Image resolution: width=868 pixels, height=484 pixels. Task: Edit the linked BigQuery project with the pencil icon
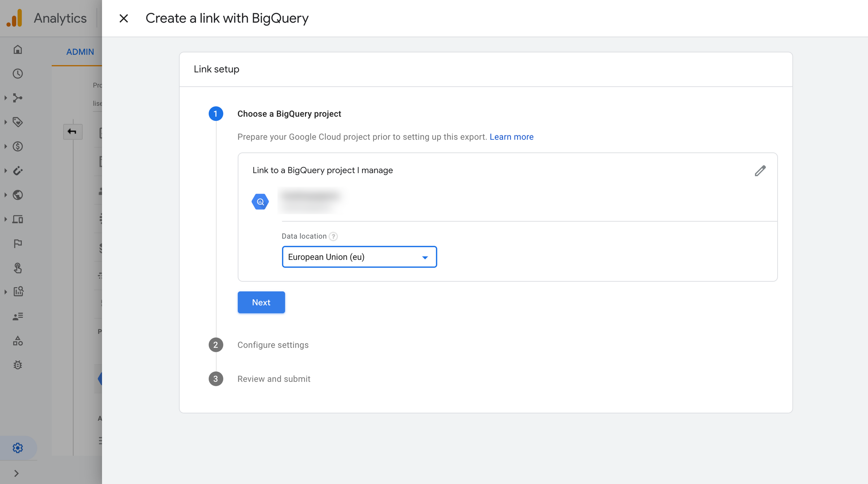(760, 170)
